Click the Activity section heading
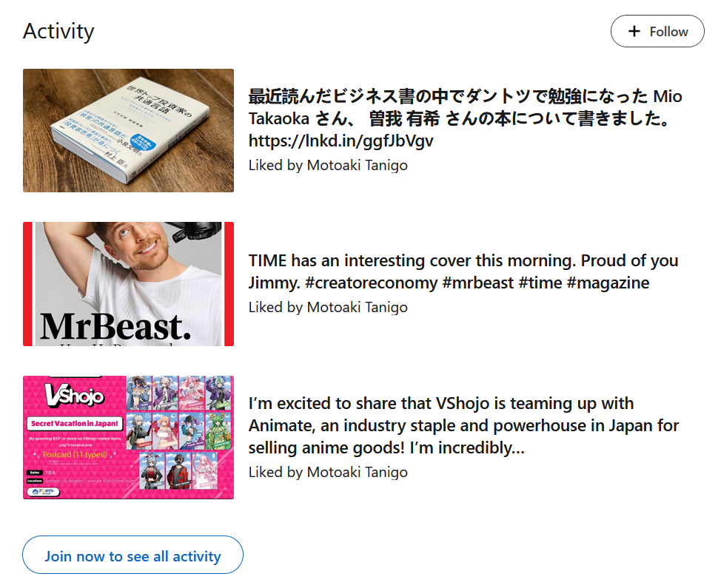718x588 pixels. click(58, 32)
